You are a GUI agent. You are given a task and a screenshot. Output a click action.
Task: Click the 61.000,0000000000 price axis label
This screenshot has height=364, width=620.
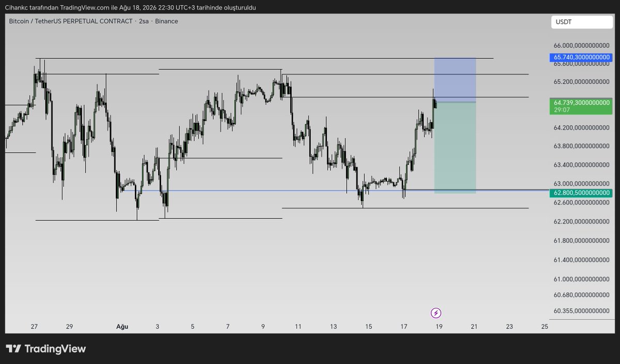[x=582, y=279]
